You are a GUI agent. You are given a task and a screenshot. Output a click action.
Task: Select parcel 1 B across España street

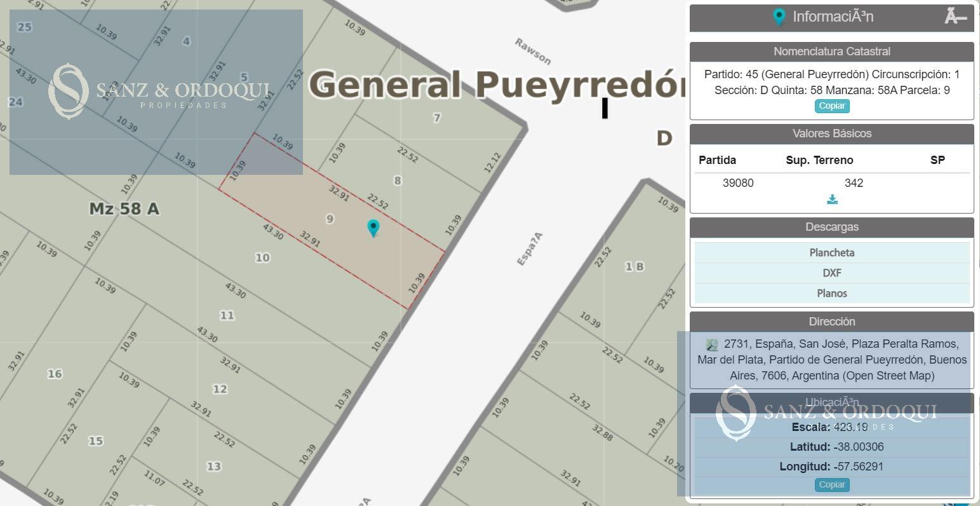tap(634, 266)
